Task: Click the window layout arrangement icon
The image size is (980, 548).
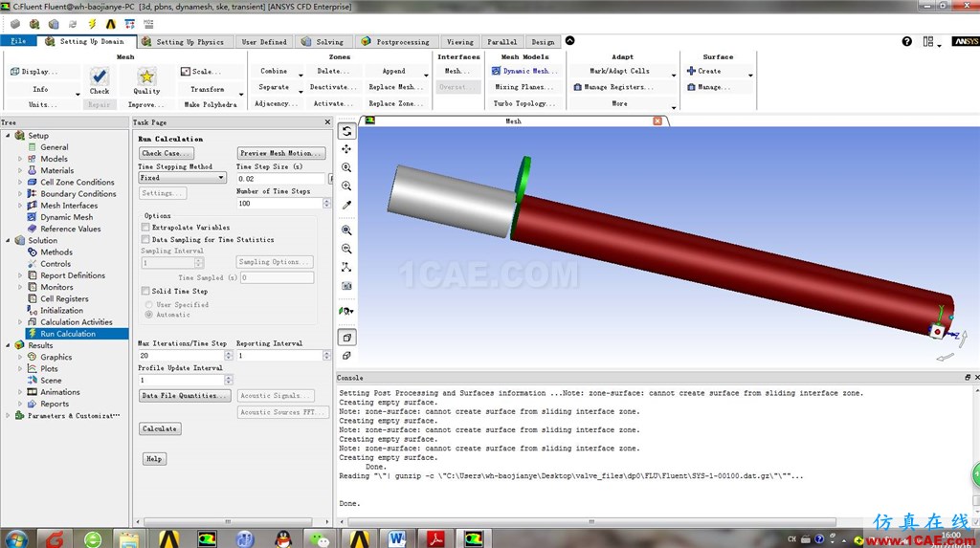Action: [928, 41]
